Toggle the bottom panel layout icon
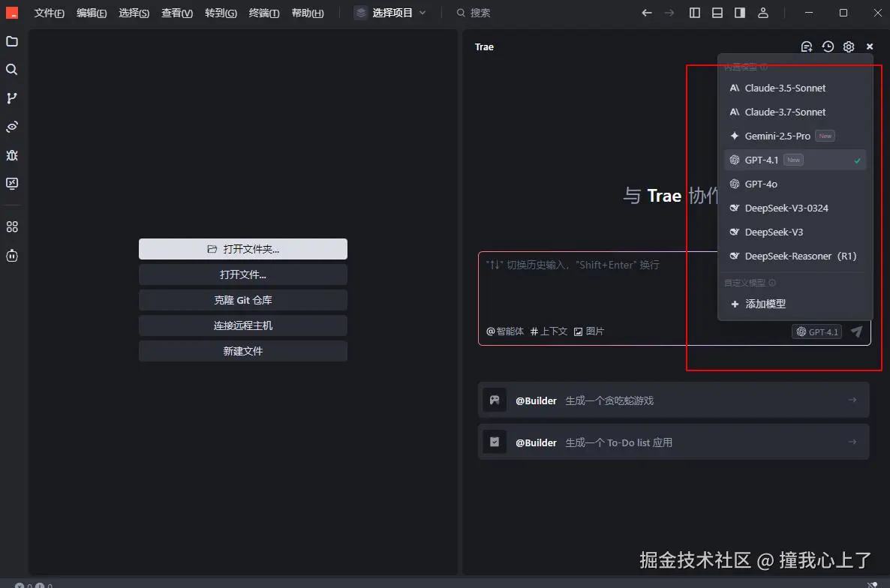 tap(717, 13)
